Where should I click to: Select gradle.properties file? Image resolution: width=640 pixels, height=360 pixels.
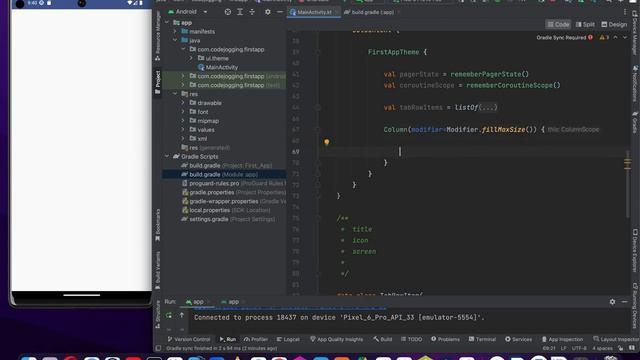click(x=233, y=192)
